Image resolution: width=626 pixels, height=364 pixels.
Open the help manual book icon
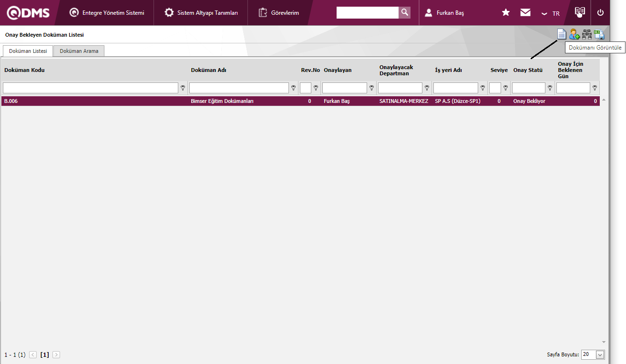(580, 12)
